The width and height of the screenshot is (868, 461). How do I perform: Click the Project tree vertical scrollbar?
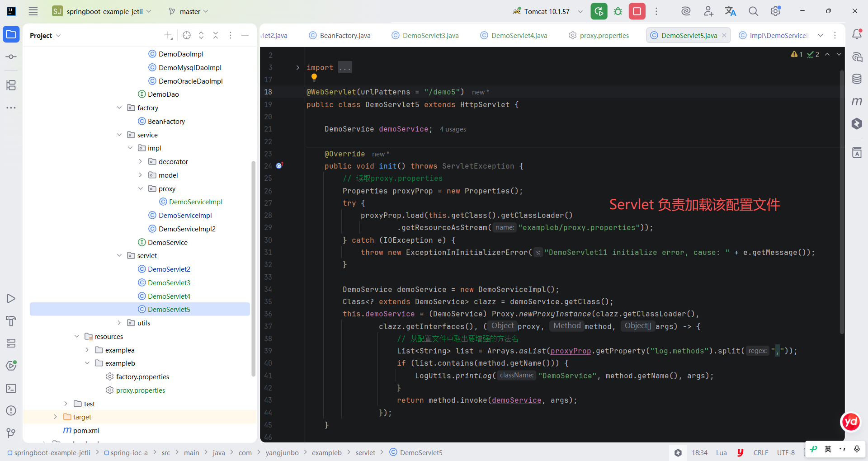(253, 268)
